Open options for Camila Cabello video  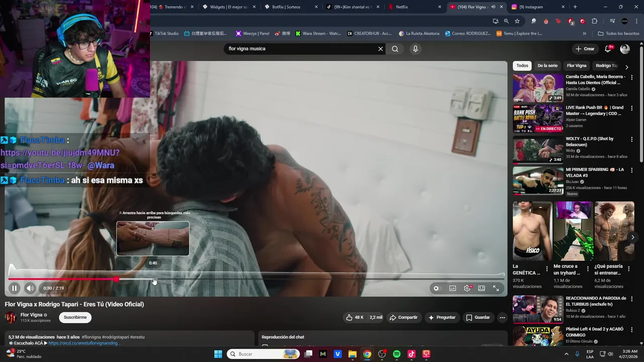pos(632,77)
